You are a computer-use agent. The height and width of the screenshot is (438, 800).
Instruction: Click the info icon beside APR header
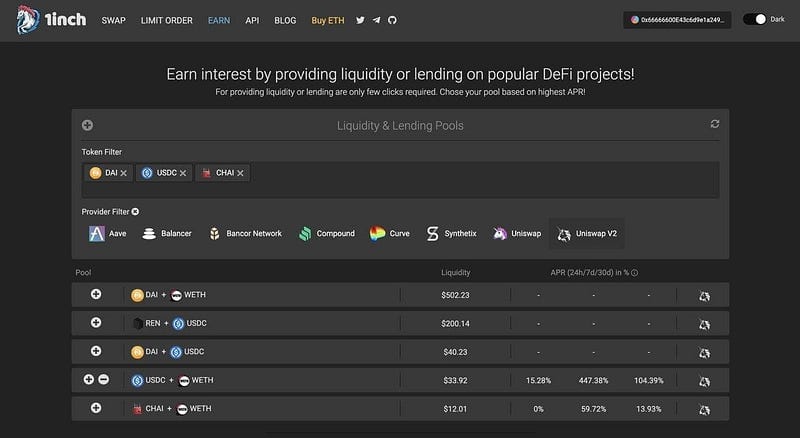coord(635,272)
